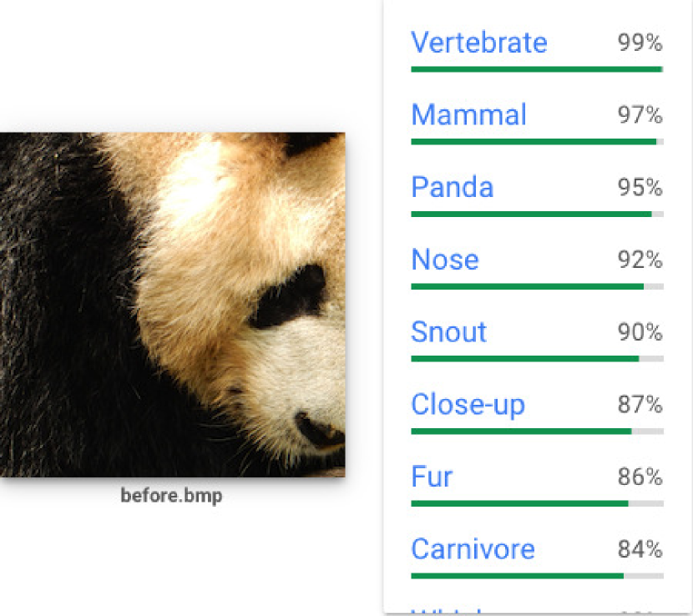Click the Nose label link
This screenshot has height=616, width=693.
(x=445, y=260)
